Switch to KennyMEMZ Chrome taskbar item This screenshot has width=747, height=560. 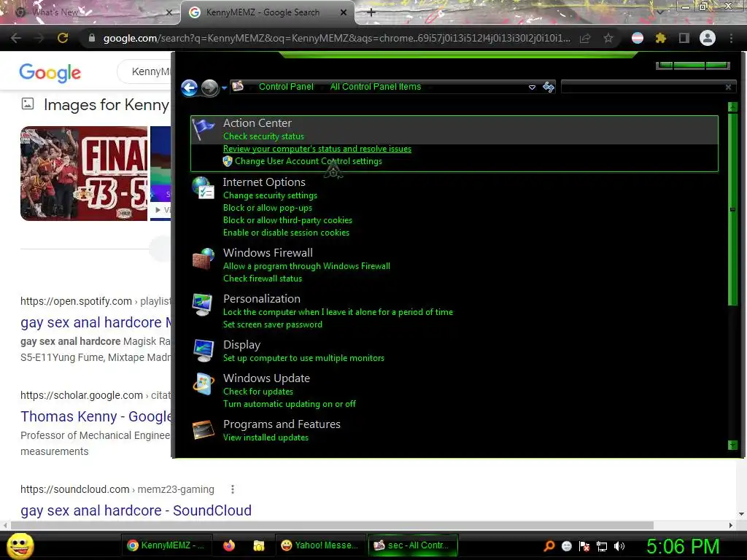pos(166,545)
